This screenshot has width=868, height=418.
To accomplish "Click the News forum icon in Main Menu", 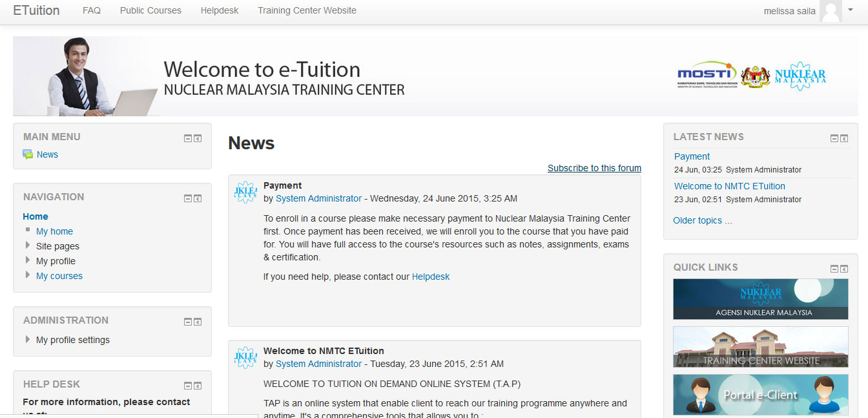I will pos(28,154).
